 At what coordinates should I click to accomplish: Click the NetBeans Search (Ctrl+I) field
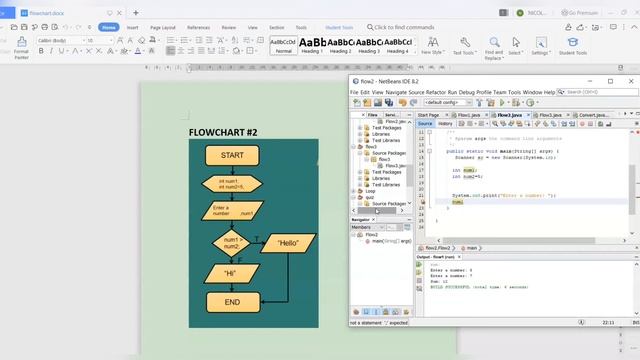[598, 92]
